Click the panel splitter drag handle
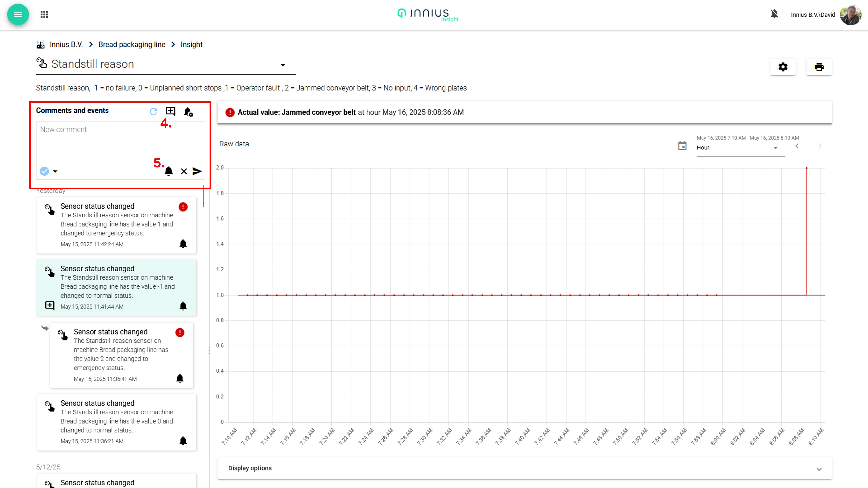Screen dimensions: 868x488 click(209, 351)
